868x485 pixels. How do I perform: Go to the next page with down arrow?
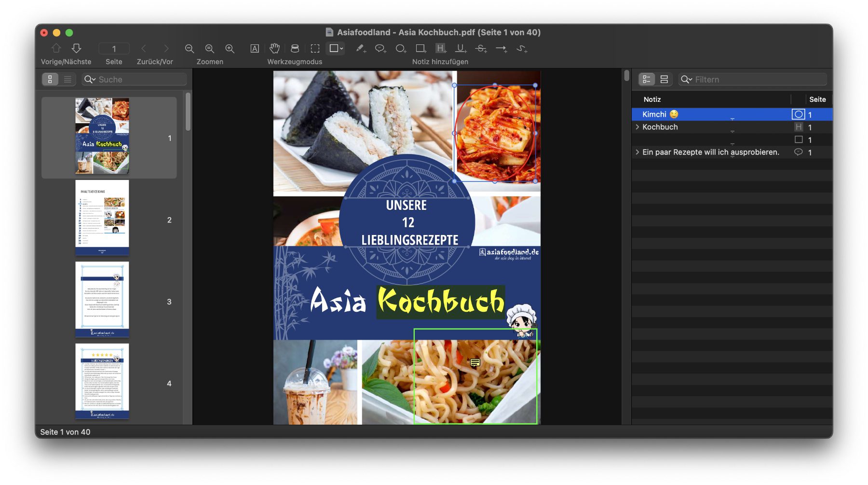click(x=76, y=48)
